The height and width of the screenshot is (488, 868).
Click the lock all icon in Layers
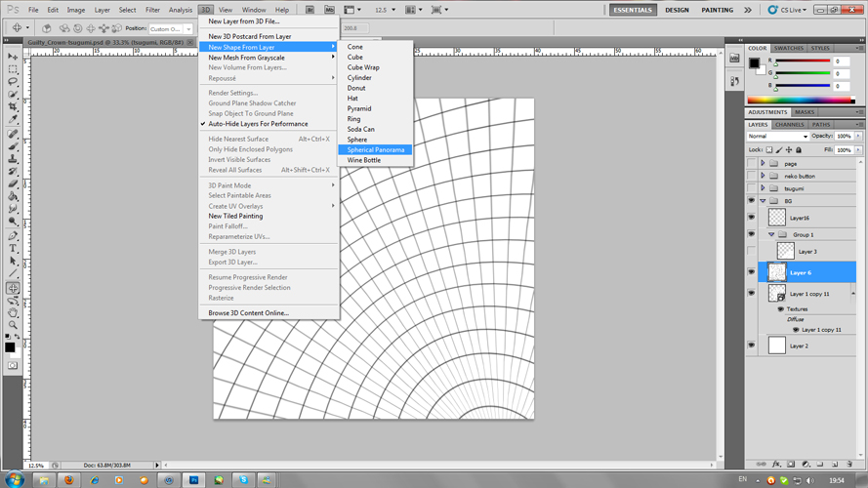[799, 150]
